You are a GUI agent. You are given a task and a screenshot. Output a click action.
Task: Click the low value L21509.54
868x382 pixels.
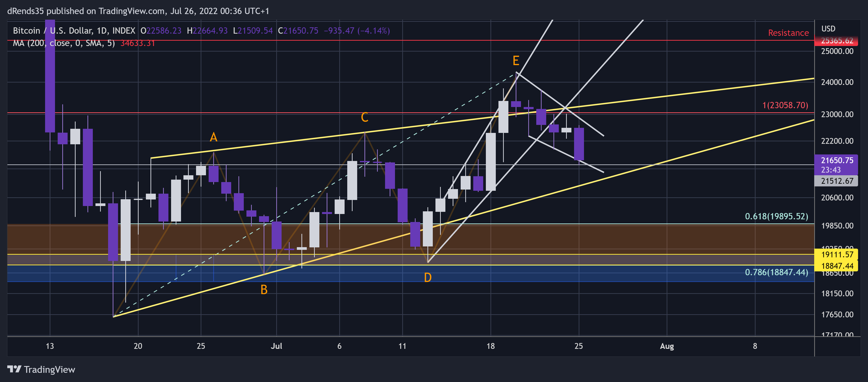253,31
